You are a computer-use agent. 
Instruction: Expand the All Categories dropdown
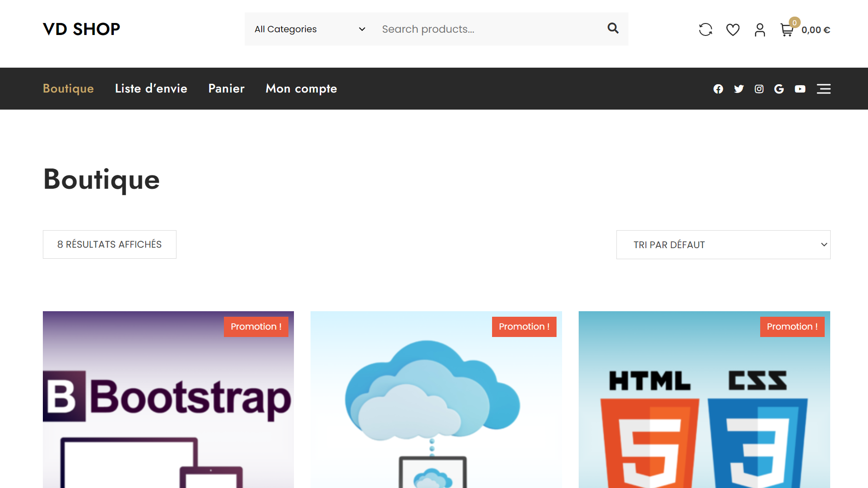[x=310, y=29]
